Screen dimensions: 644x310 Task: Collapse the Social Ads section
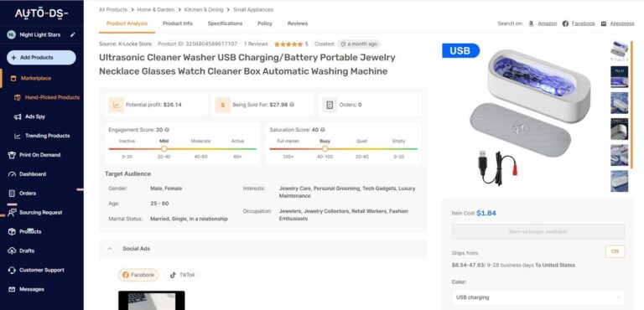[x=110, y=249]
